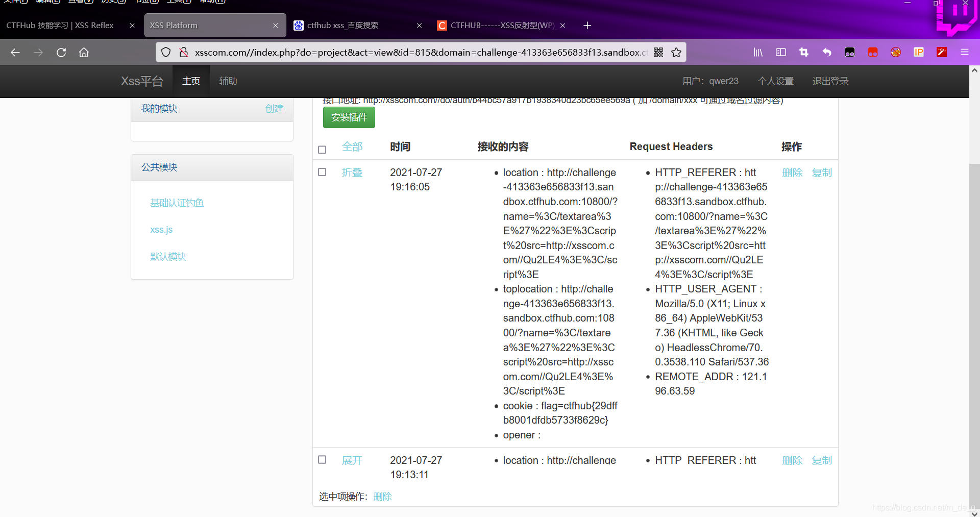Close the CTFHub XSS Reflex tab
The height and width of the screenshot is (517, 980).
tap(132, 26)
